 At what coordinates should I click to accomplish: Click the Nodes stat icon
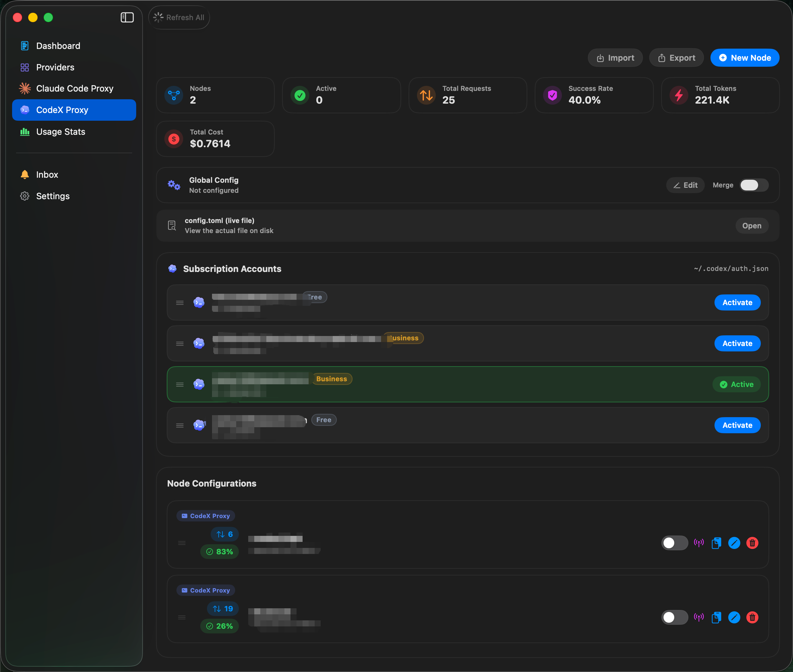pos(174,95)
